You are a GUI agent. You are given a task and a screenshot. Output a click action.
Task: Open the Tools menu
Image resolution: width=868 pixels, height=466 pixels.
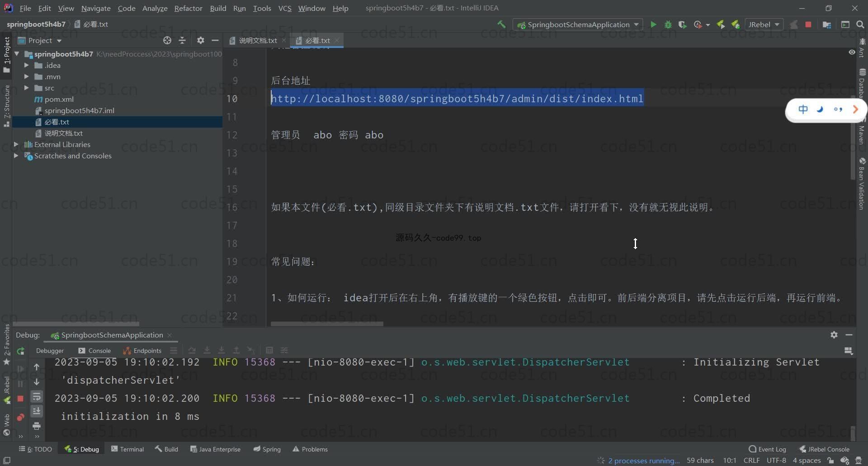(x=262, y=8)
